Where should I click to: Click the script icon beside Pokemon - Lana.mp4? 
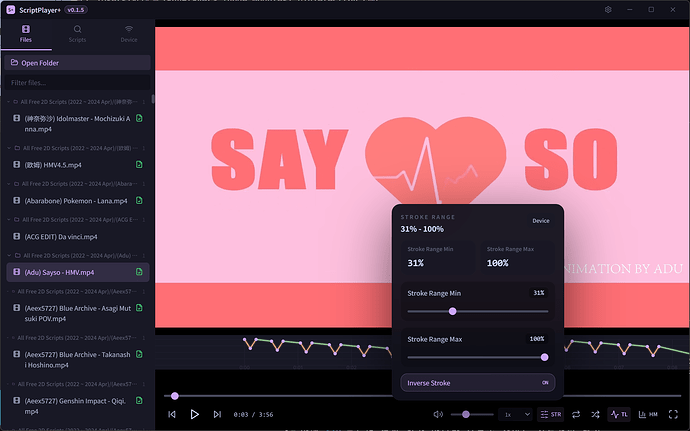tap(139, 200)
